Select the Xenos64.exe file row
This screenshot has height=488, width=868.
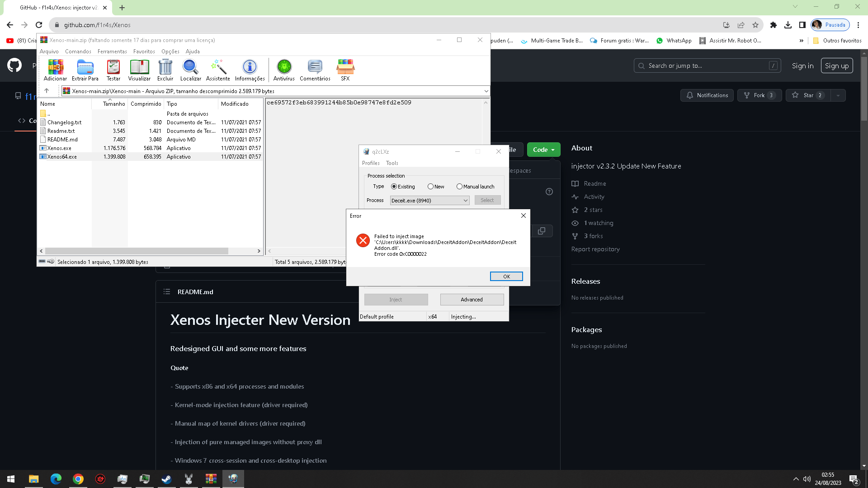[x=151, y=157]
